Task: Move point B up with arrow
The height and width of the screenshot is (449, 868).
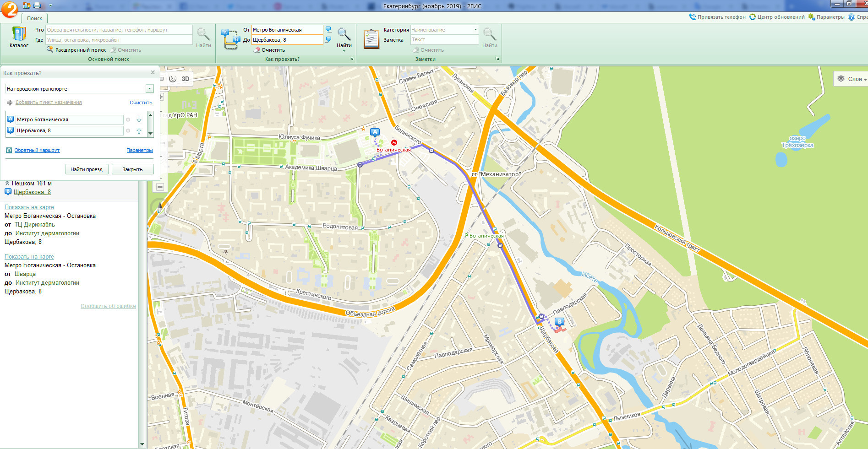Action: pyautogui.click(x=139, y=130)
